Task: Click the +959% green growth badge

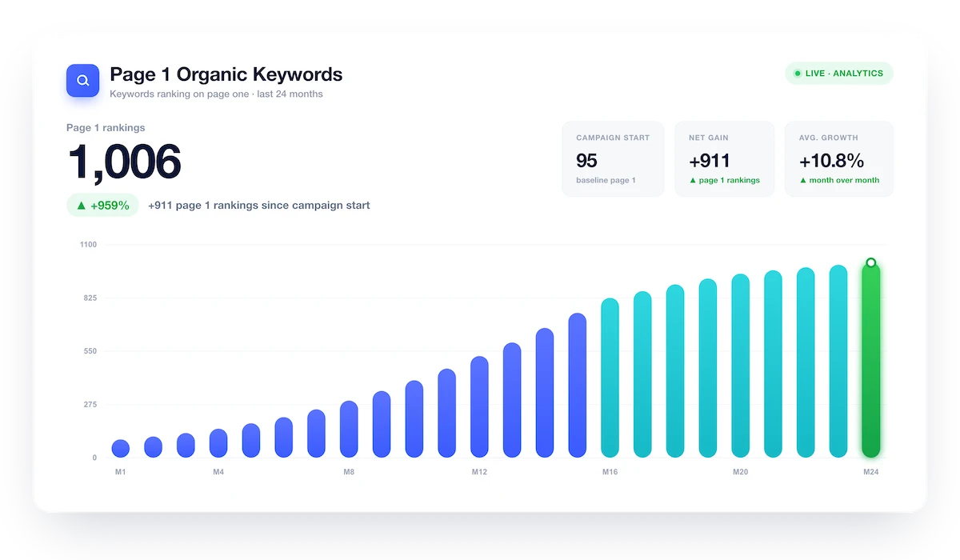Action: click(x=102, y=206)
